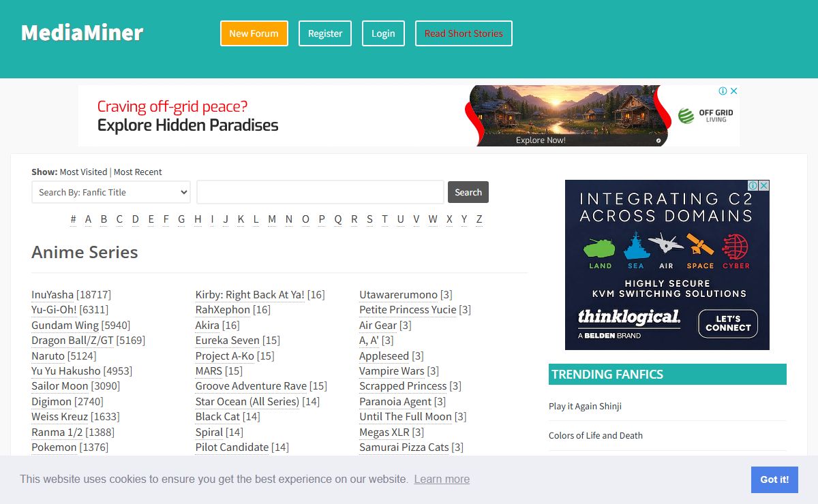Show Most Visited series

click(x=83, y=172)
